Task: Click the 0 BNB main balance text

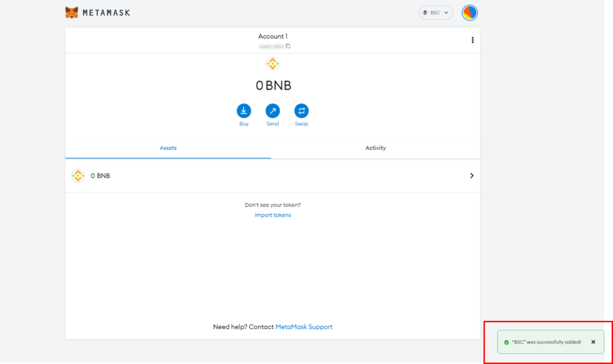Action: pyautogui.click(x=273, y=86)
